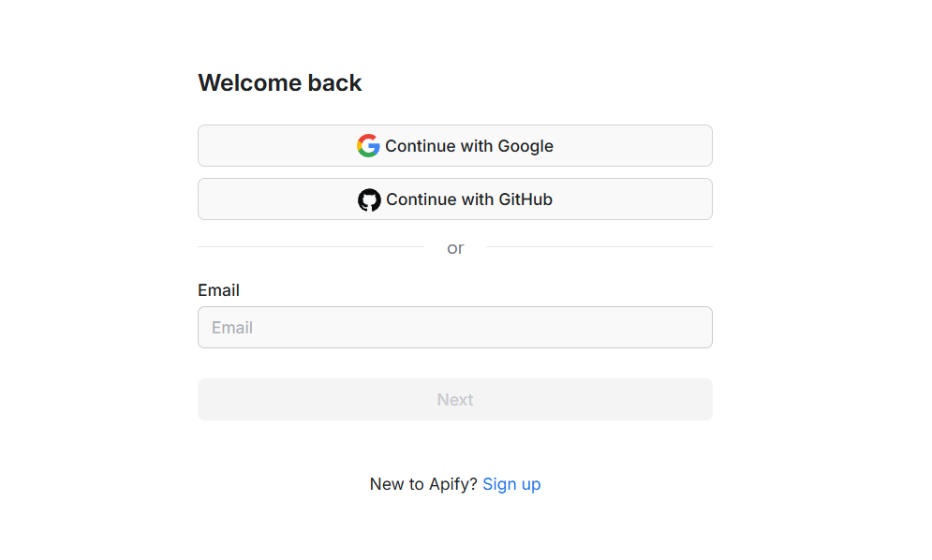Screen dimensions: 932x560
Task: Click the "Continue with GitHub" text label
Action: click(x=469, y=199)
